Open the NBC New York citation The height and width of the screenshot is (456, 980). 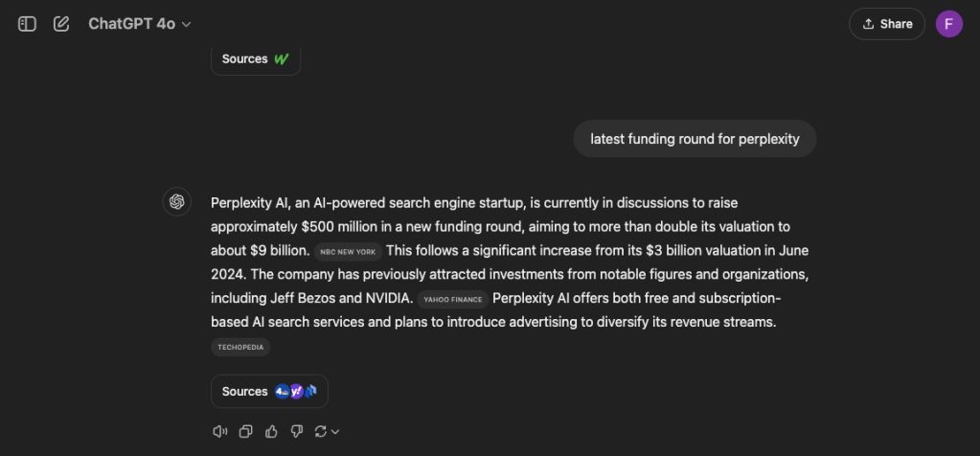pos(349,251)
